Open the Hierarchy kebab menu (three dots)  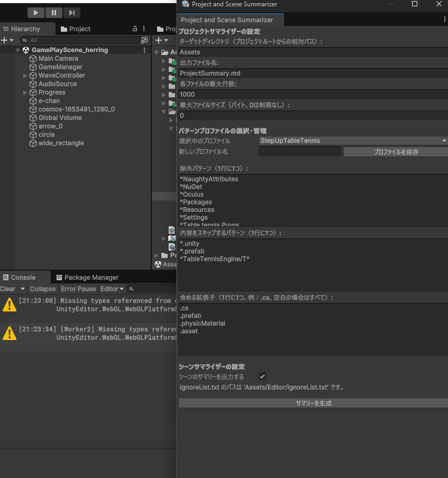point(144,29)
